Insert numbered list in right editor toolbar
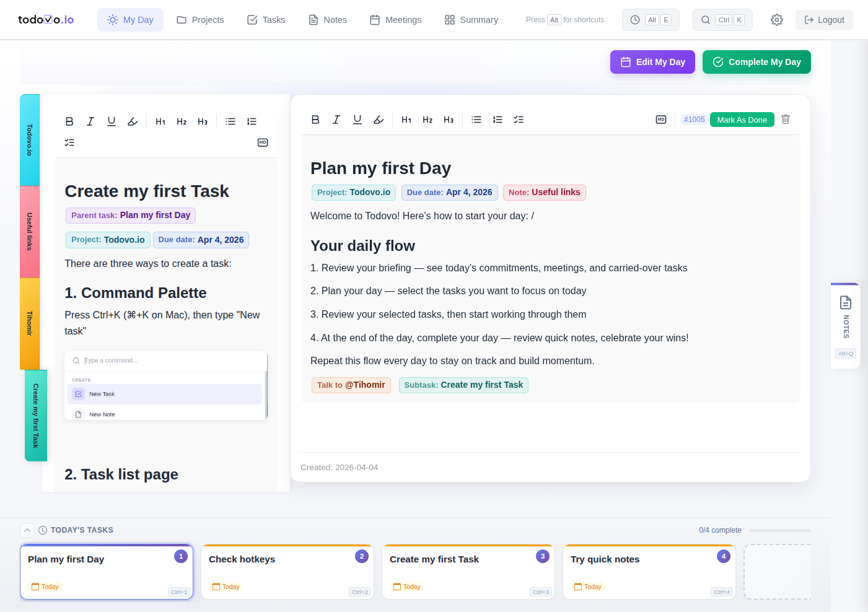The height and width of the screenshot is (612, 868). point(498,120)
